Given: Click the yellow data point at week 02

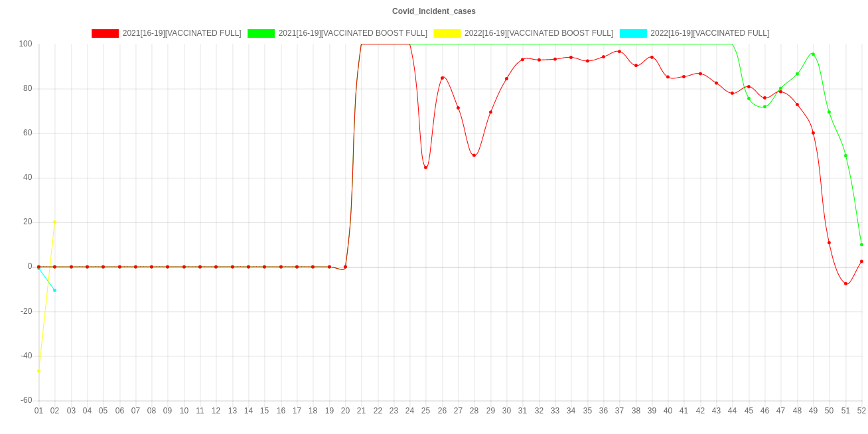Looking at the screenshot, I should tap(54, 222).
